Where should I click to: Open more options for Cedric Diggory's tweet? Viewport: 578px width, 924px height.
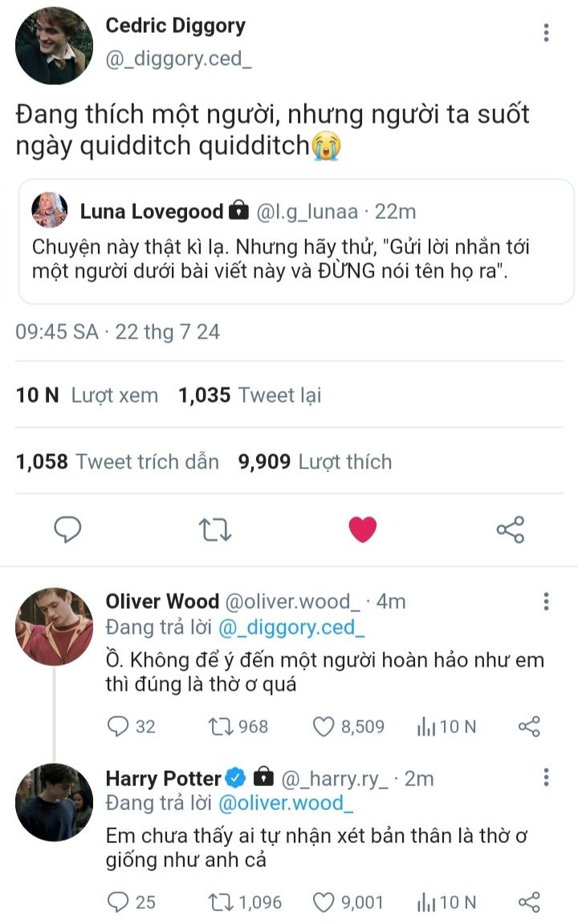(546, 32)
